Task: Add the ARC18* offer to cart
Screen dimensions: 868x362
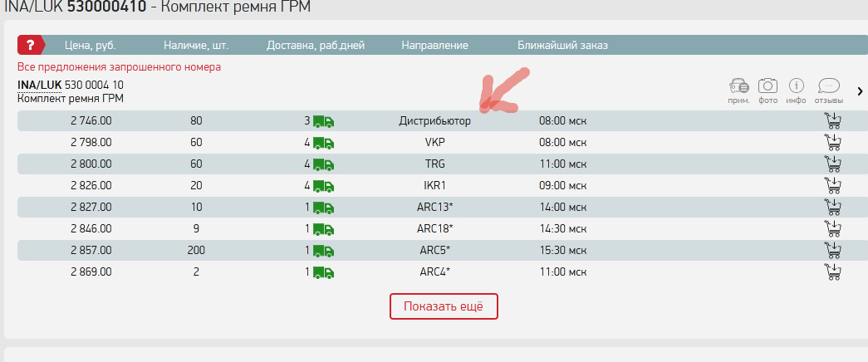Action: (831, 228)
